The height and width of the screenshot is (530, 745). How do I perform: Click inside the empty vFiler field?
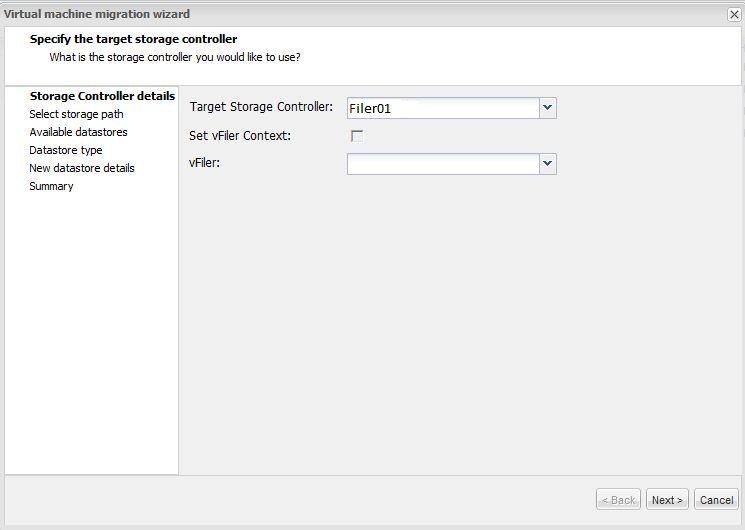(442, 163)
